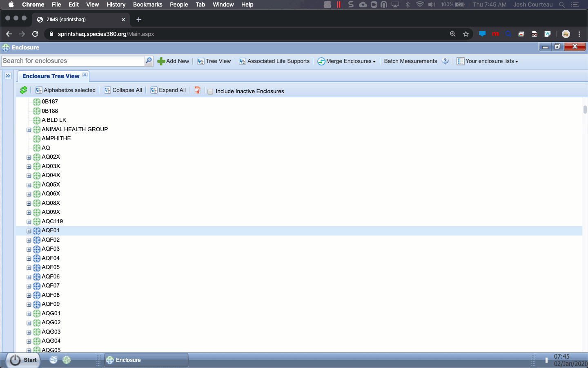Select the AQ08X tree item
Screen dimensions: 588x368
(51, 203)
